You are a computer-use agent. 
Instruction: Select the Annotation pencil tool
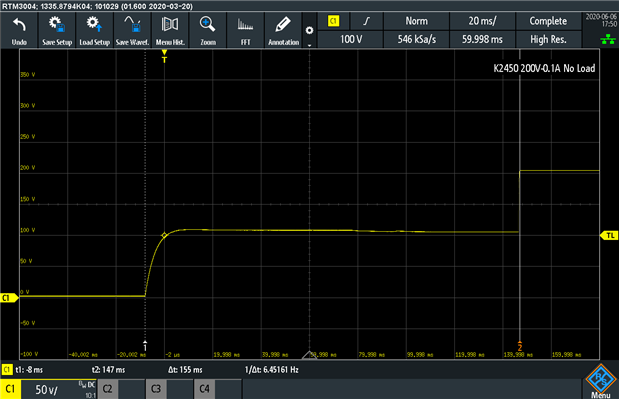point(283,30)
